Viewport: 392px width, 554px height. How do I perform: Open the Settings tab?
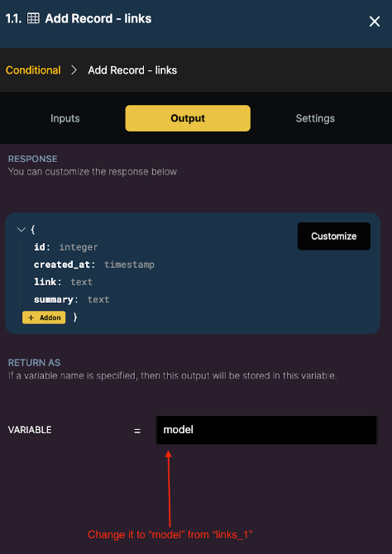coord(315,118)
